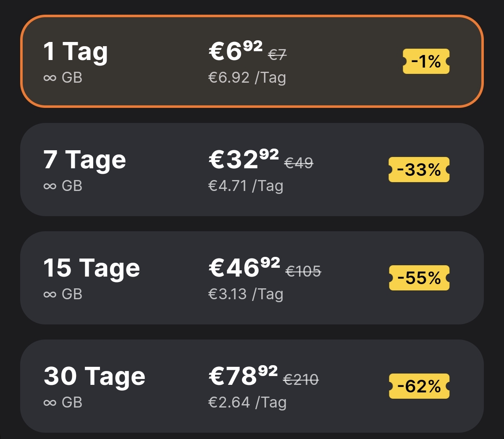Image resolution: width=504 pixels, height=439 pixels.
Task: Click the infinity GB label under 7 Tage
Action: pos(63,186)
